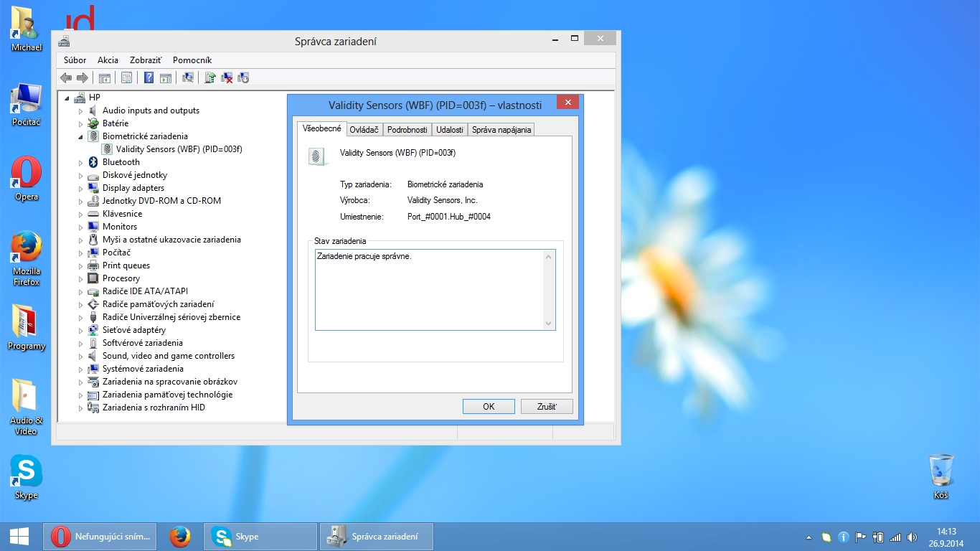The image size is (980, 551).
Task: Select Sieťové adaptéry in the device tree
Action: (133, 330)
